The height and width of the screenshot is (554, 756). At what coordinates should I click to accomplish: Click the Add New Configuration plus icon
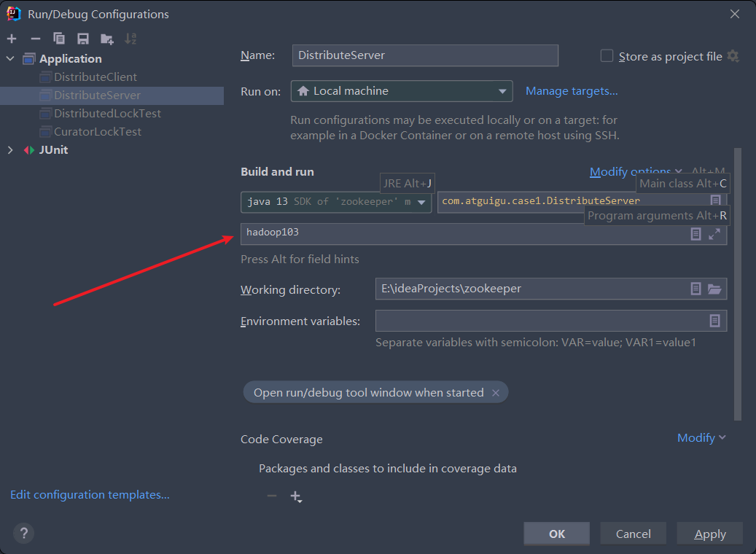click(12, 39)
